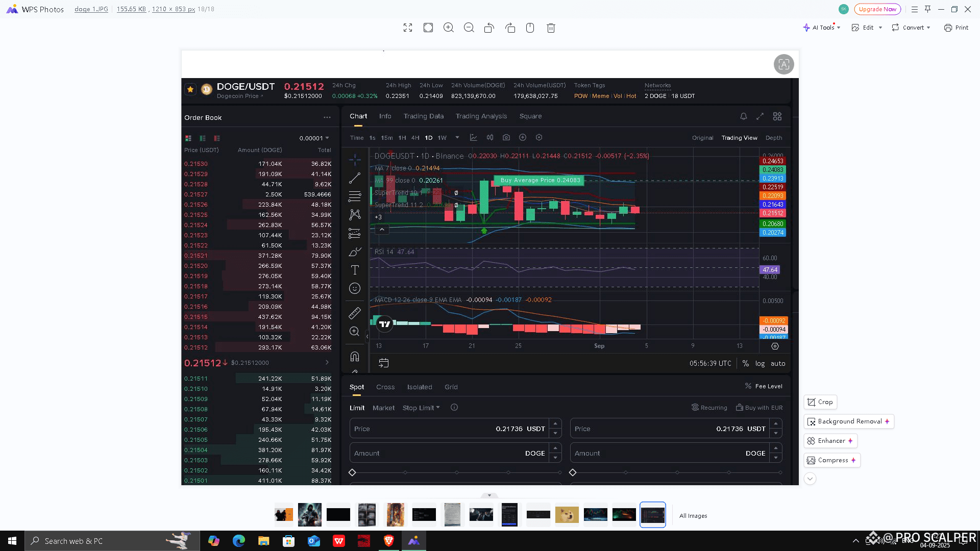Select the Crop tool
The image size is (980, 551).
[820, 402]
